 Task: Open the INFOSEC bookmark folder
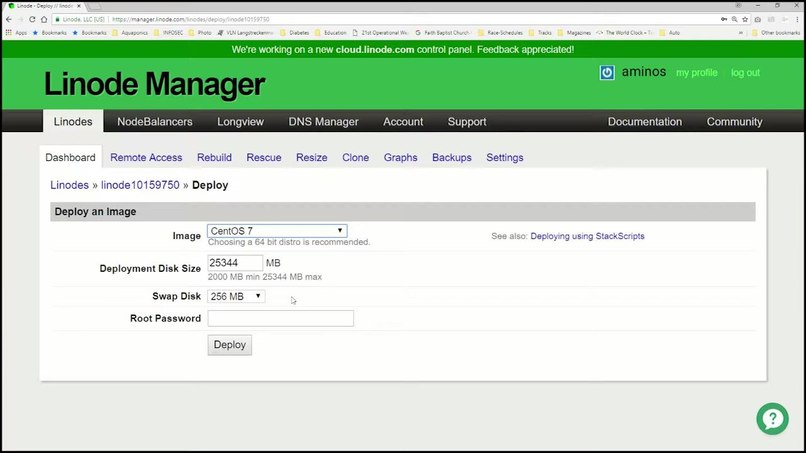168,32
